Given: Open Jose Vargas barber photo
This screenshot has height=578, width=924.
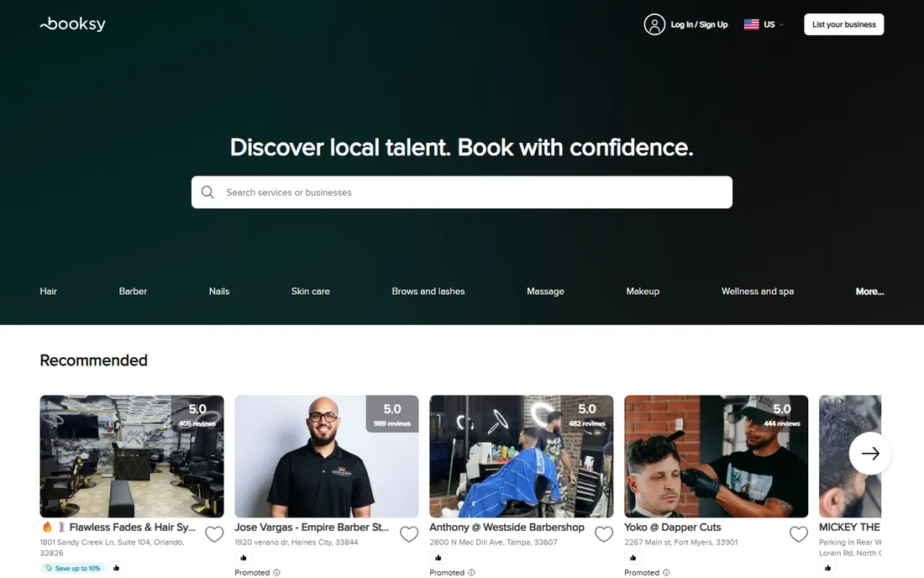Looking at the screenshot, I should 327,456.
